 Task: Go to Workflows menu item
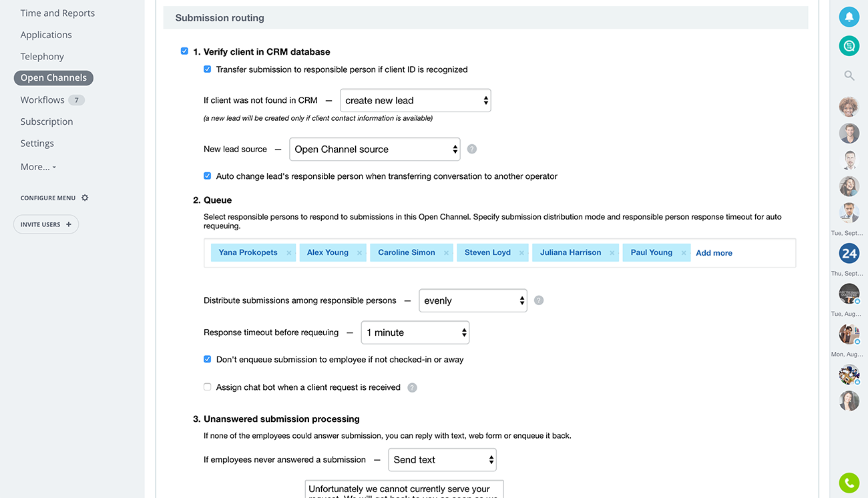click(43, 100)
